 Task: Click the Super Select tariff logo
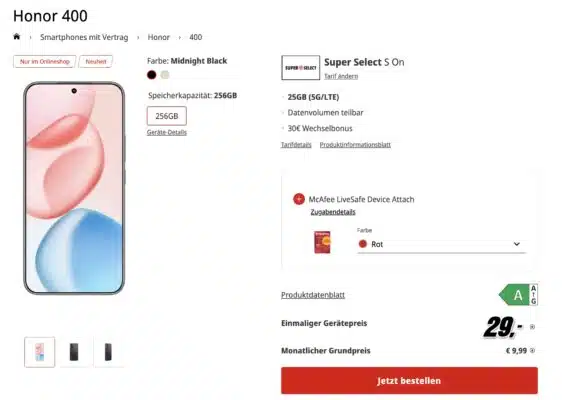tap(300, 68)
